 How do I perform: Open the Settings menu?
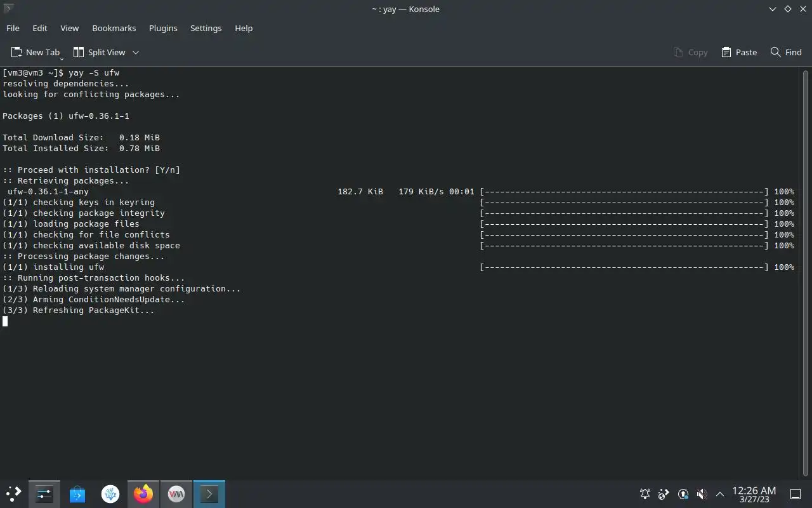tap(206, 28)
